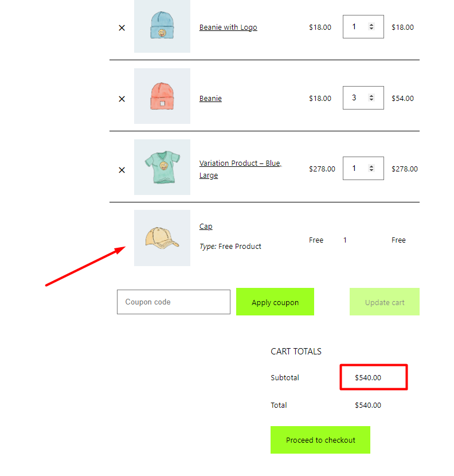This screenshot has width=454, height=476.
Task: Click the blue beanie with logo thumbnail
Action: point(162,25)
